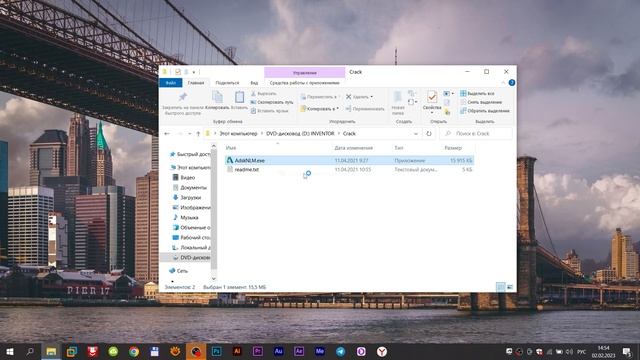Switch to Details view icon in the status bar
This screenshot has width=640, height=360.
point(501,287)
